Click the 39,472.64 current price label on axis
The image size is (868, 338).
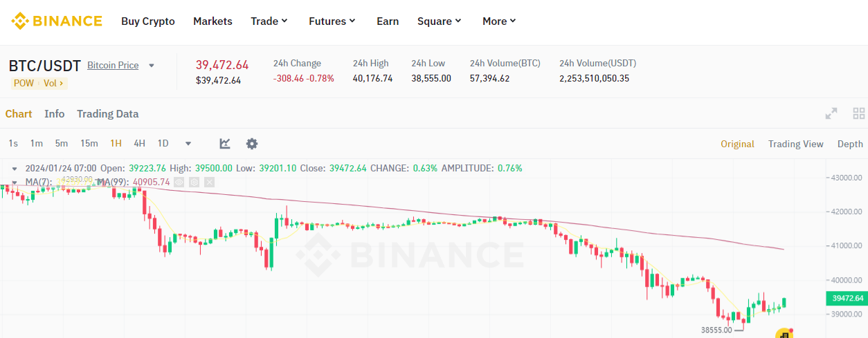click(847, 298)
